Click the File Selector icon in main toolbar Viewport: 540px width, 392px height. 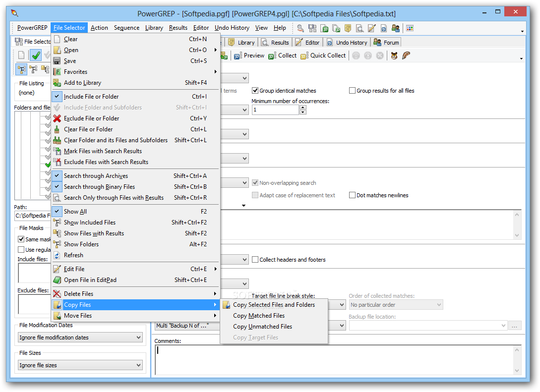pos(312,28)
